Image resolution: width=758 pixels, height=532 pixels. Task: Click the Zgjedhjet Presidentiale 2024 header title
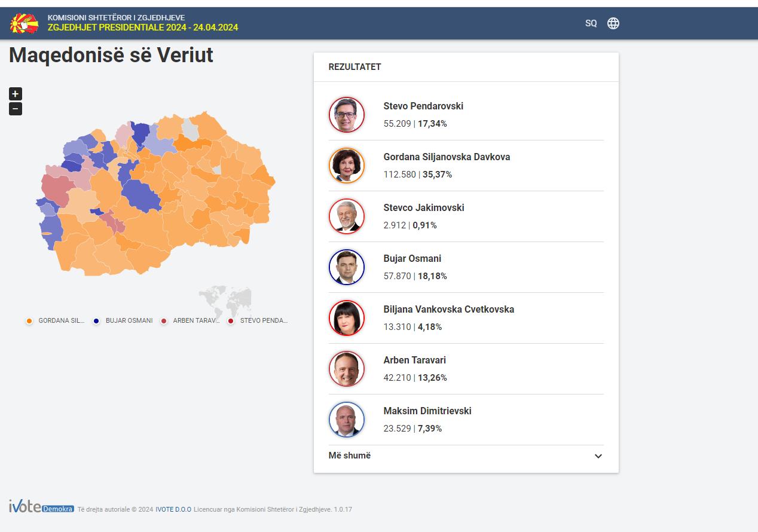143,27
